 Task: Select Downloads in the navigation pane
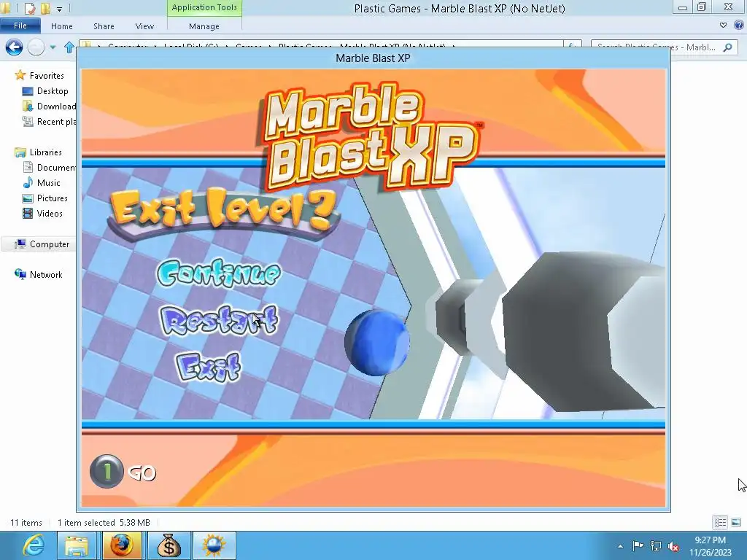click(56, 106)
